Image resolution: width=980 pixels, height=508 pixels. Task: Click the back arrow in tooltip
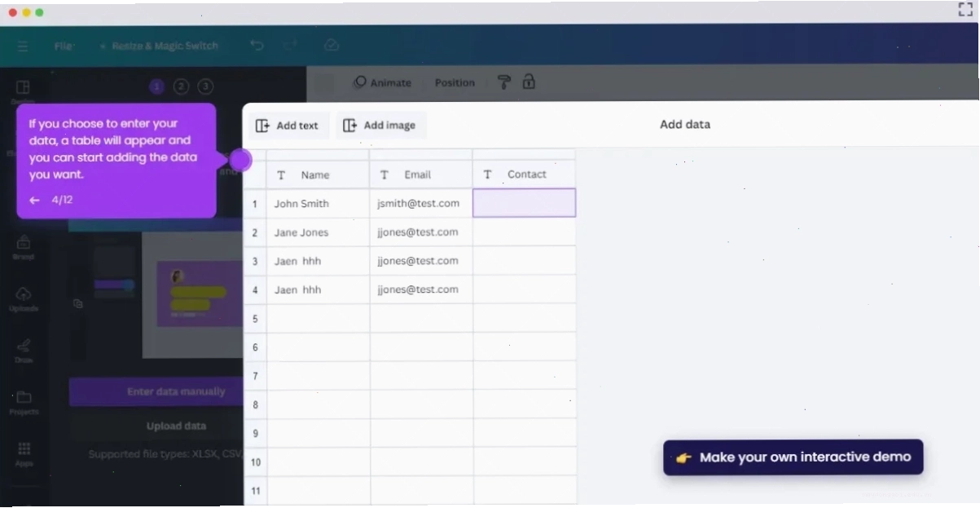(x=34, y=200)
